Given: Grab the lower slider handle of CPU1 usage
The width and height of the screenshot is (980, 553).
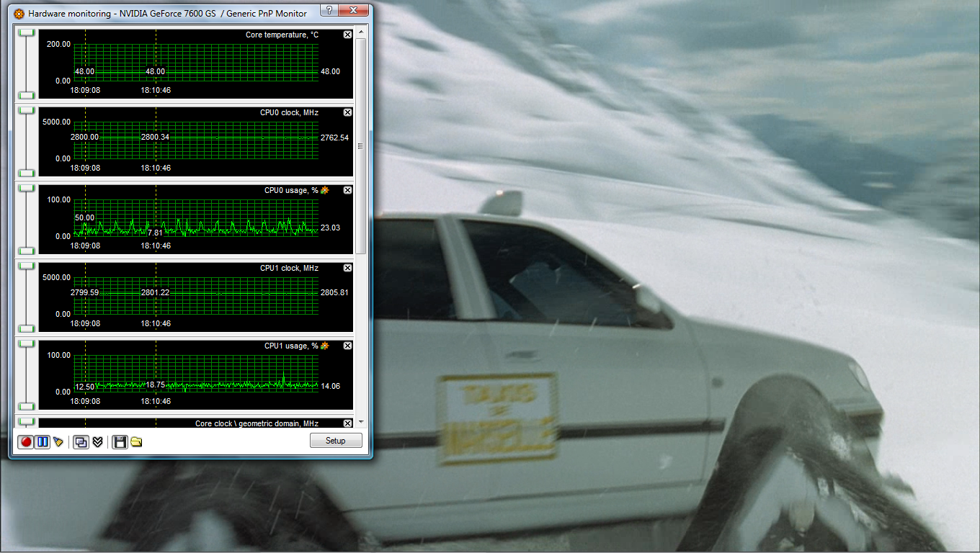Looking at the screenshot, I should click(x=27, y=406).
